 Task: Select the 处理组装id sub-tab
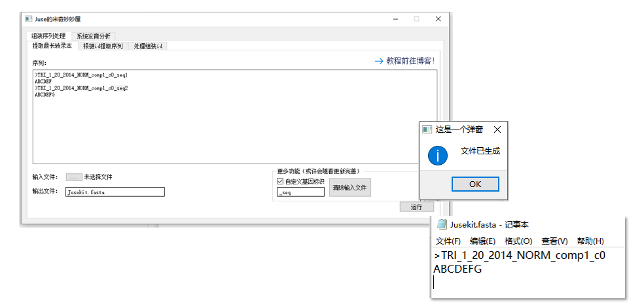tap(148, 46)
